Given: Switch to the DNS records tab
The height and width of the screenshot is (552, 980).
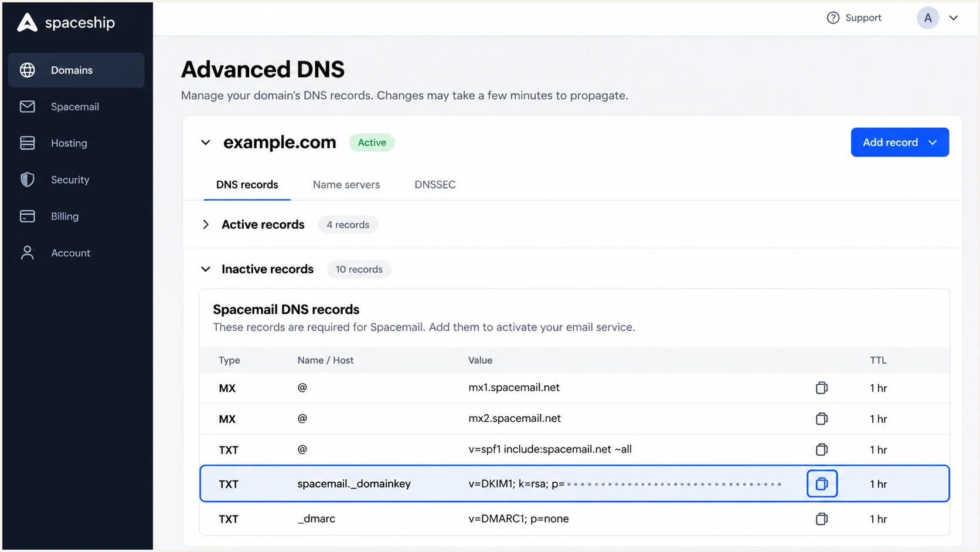Looking at the screenshot, I should pyautogui.click(x=247, y=185).
